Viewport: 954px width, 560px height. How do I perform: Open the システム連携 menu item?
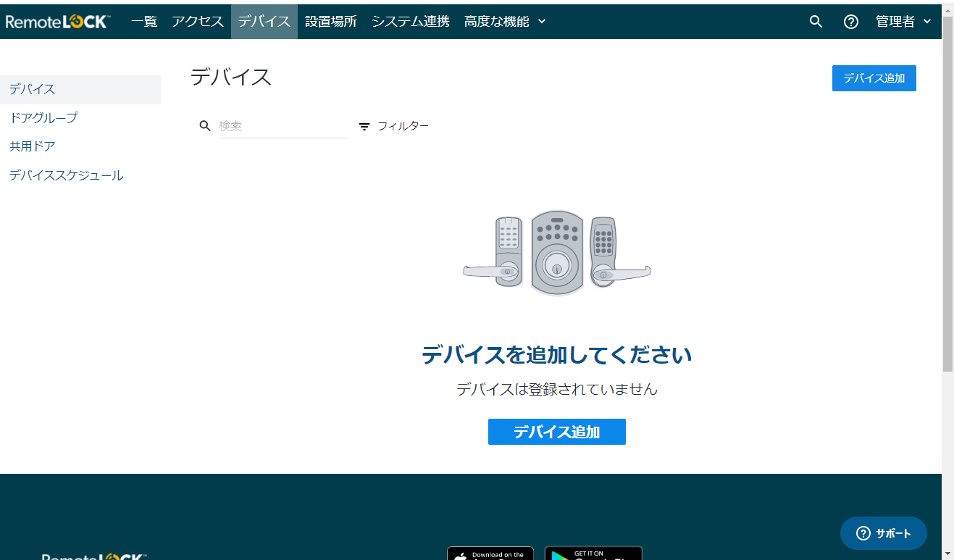[411, 22]
